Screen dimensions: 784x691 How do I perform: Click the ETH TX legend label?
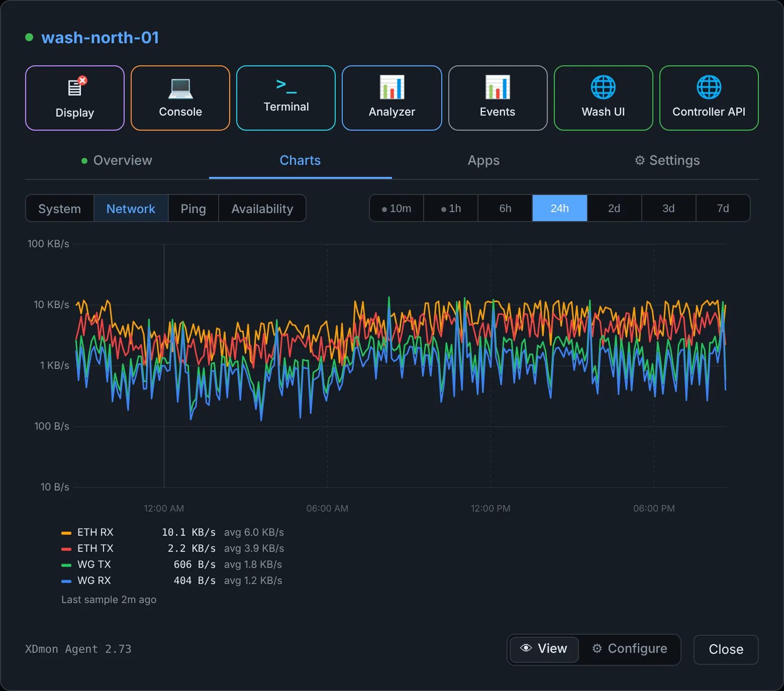pyautogui.click(x=95, y=548)
